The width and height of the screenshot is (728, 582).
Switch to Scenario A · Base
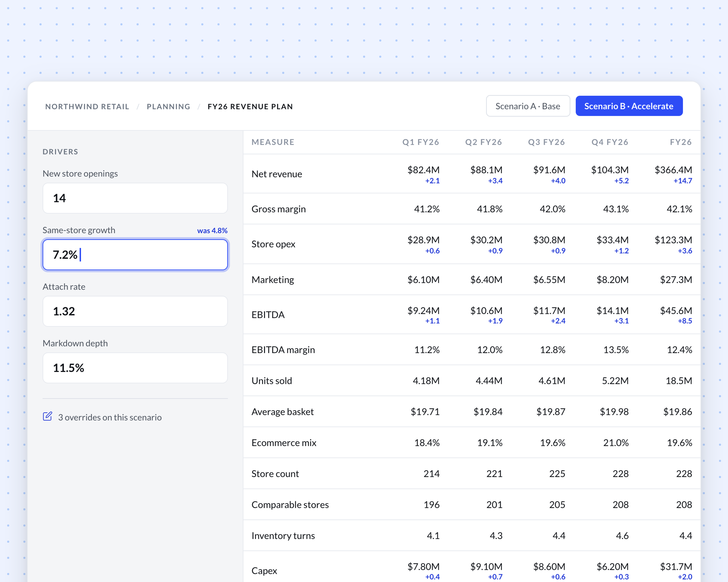click(x=528, y=106)
